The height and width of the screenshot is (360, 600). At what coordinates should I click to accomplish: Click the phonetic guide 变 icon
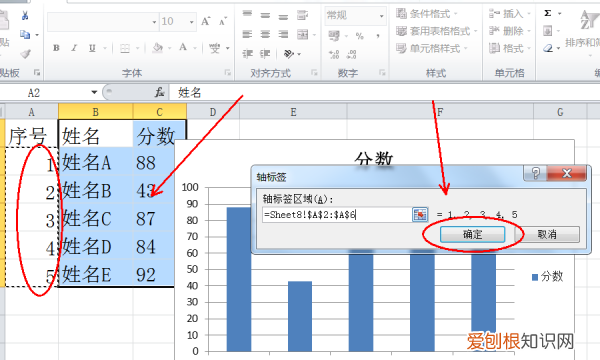pyautogui.click(x=215, y=48)
